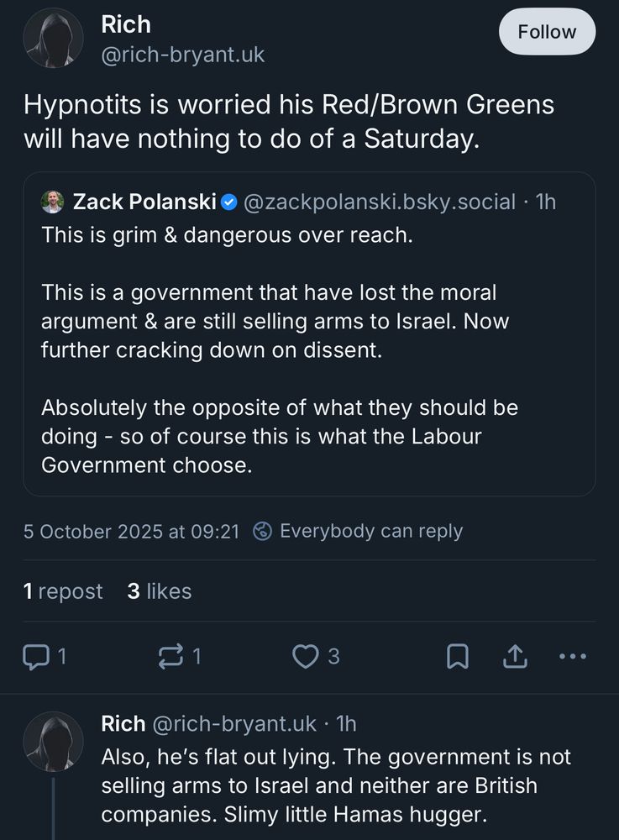View the 1 repost list

tap(63, 591)
